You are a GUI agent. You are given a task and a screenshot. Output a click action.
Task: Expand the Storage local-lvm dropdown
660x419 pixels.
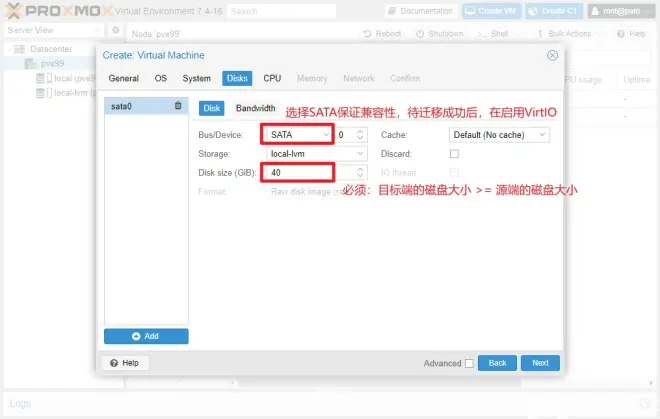(x=315, y=154)
